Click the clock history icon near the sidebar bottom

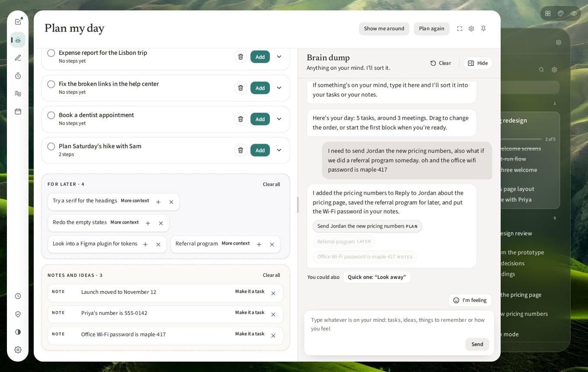[18, 296]
